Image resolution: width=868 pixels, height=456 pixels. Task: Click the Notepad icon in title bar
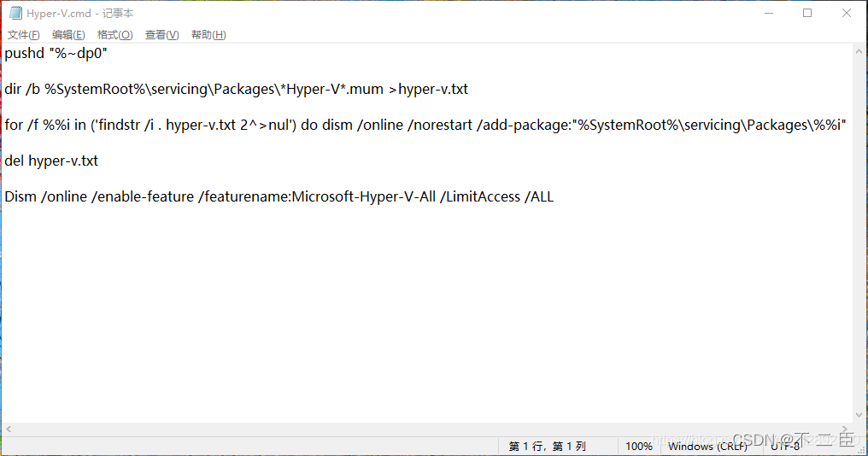click(15, 13)
